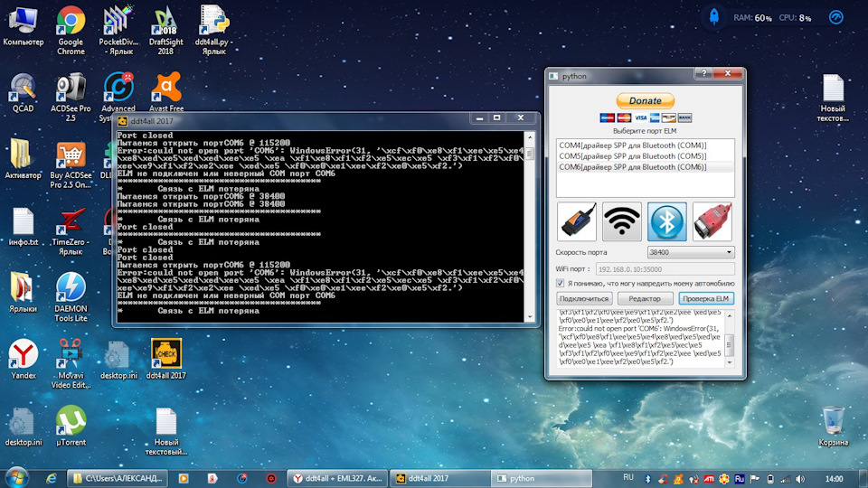Open the DAEMON Tools Lite desktop icon

[x=71, y=297]
